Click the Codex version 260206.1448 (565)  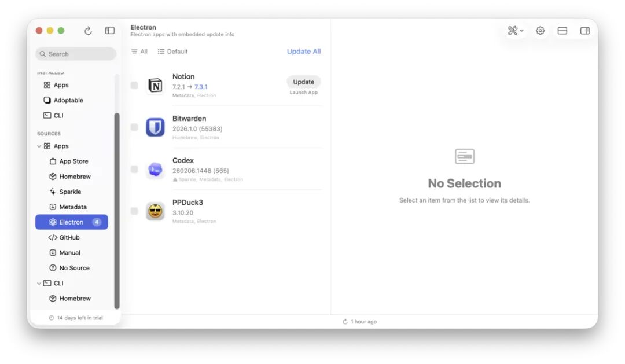[x=200, y=171]
